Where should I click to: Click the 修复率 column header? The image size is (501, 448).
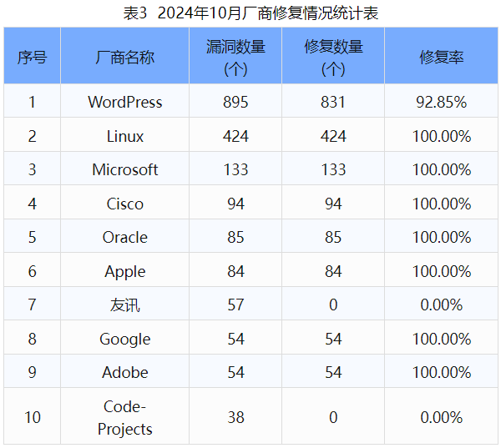(x=441, y=58)
